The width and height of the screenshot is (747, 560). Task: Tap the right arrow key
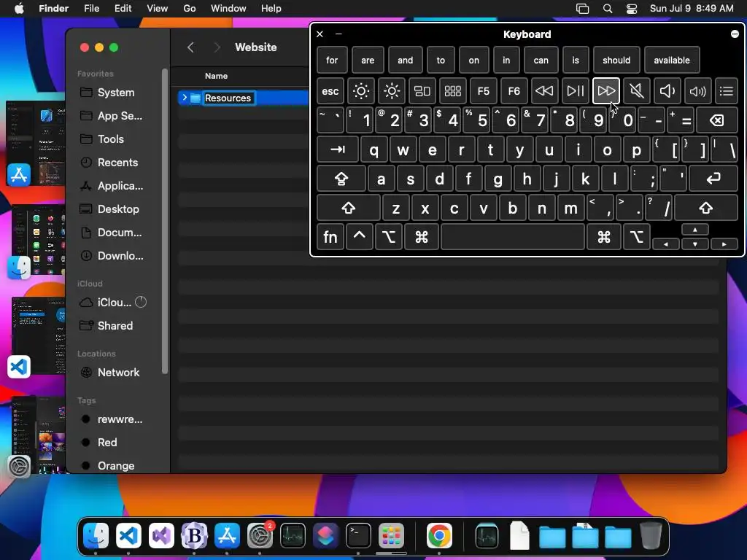click(724, 244)
